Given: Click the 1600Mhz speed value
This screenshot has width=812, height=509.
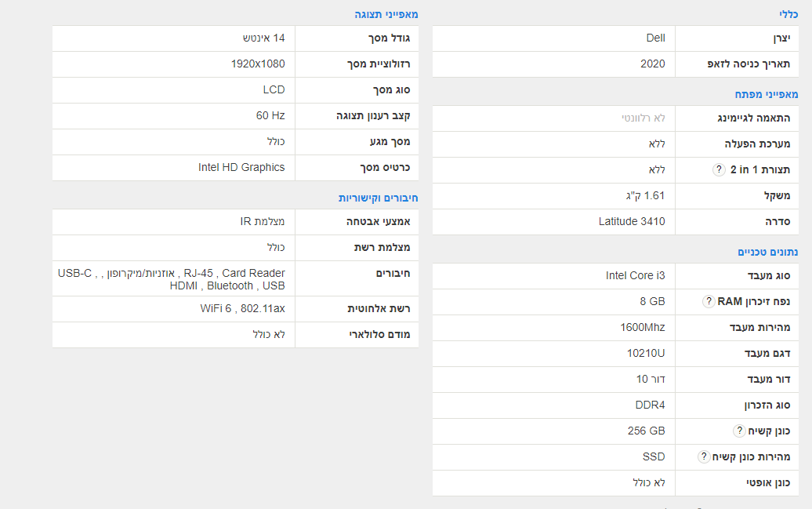Looking at the screenshot, I should (642, 327).
